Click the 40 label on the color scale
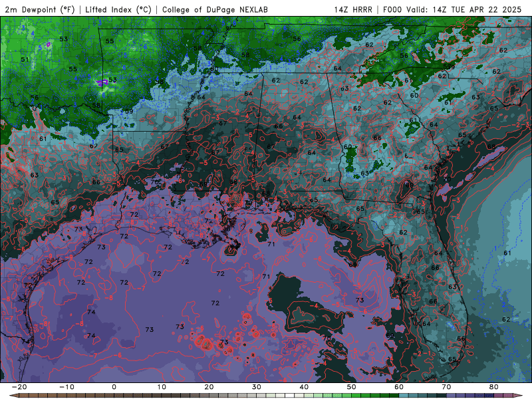Viewport: 532px width, 399px height. (x=304, y=387)
